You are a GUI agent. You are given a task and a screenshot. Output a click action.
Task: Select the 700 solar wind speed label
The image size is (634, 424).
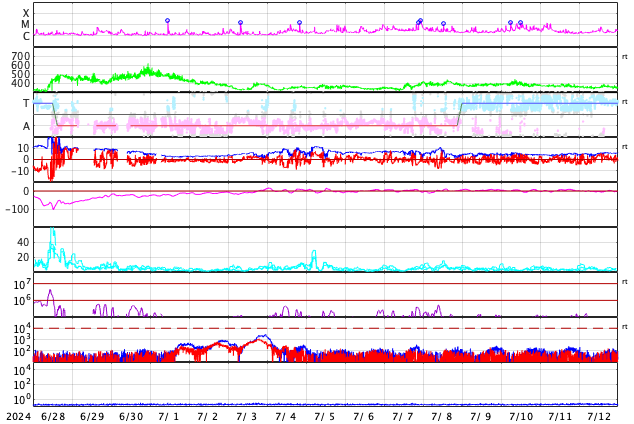click(x=21, y=56)
